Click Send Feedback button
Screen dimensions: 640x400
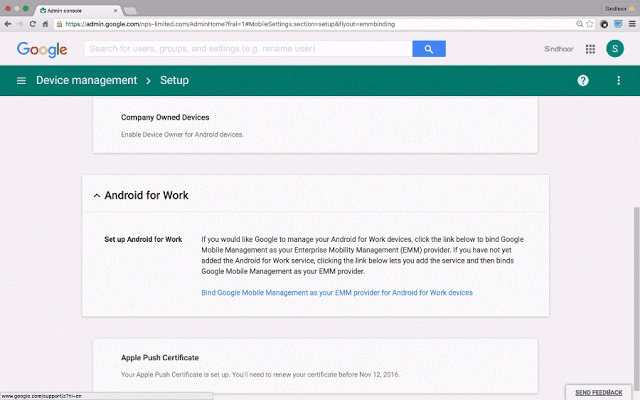pos(598,393)
